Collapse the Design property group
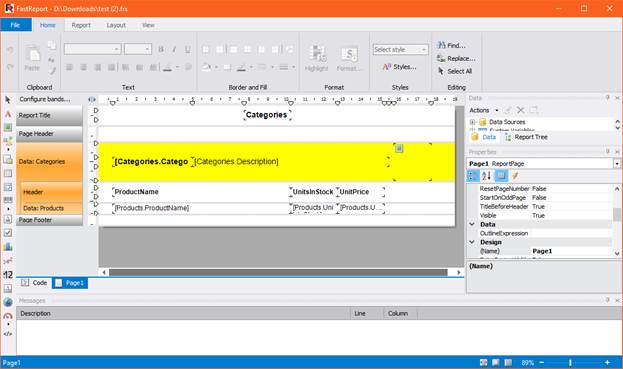Viewport: 623px width, 369px height. 472,242
